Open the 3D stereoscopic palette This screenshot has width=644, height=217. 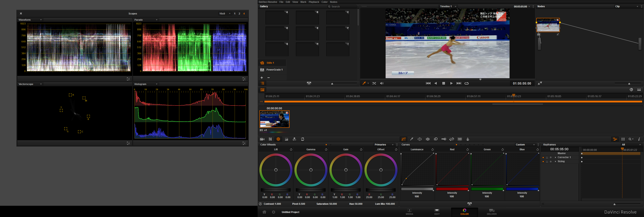(x=459, y=139)
